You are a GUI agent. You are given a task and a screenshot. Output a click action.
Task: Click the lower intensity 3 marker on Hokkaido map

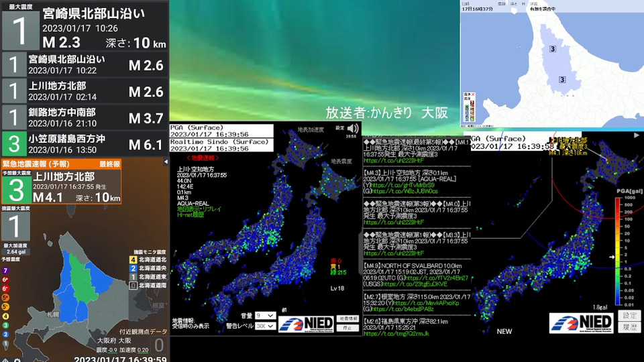[x=562, y=80]
